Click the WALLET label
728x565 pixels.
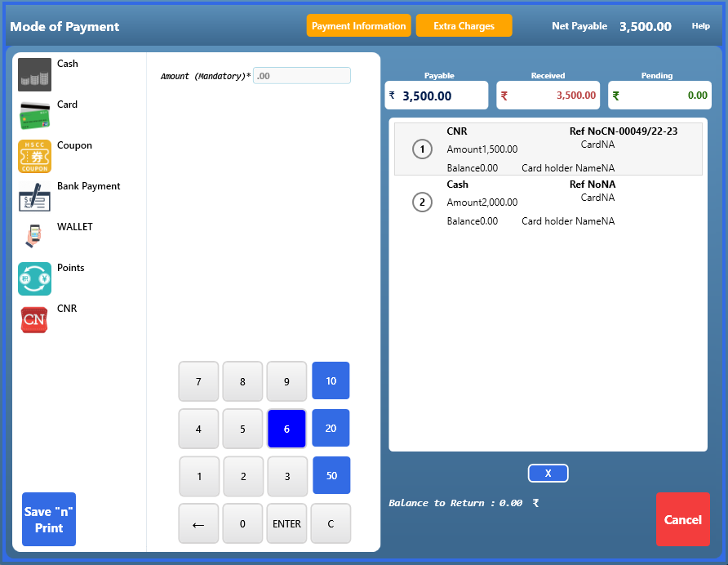point(75,227)
